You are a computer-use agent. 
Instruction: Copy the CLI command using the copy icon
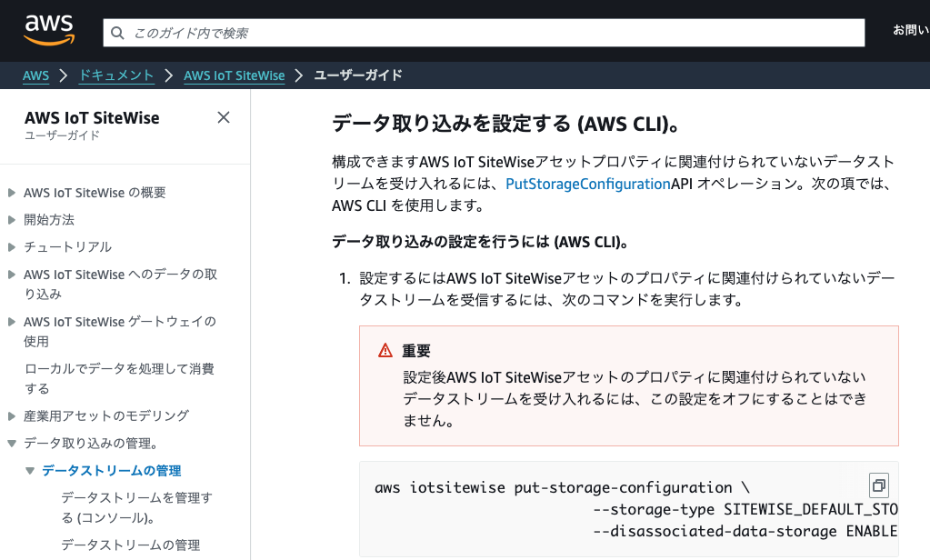click(877, 485)
